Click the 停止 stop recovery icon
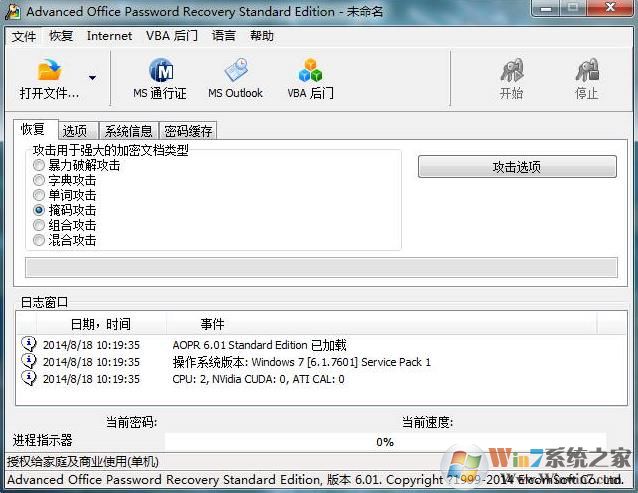 point(587,70)
